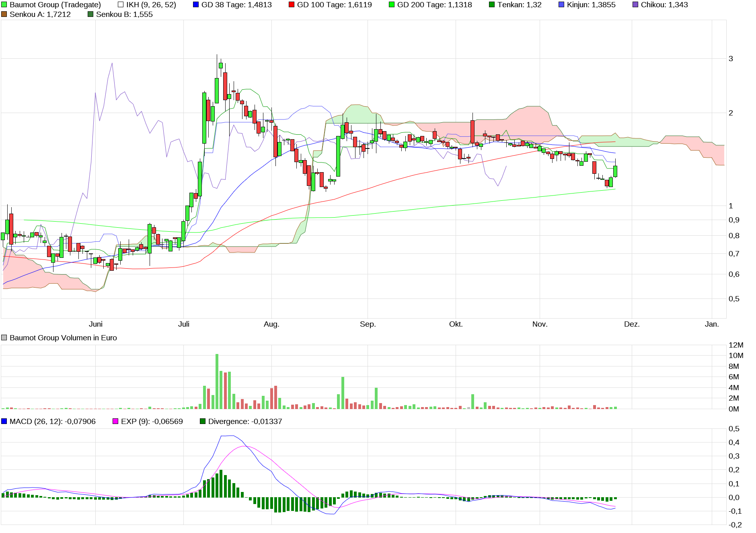756x533 pixels.
Task: Select the 'Baumot Group (Tradegate)' label
Action: click(x=55, y=5)
